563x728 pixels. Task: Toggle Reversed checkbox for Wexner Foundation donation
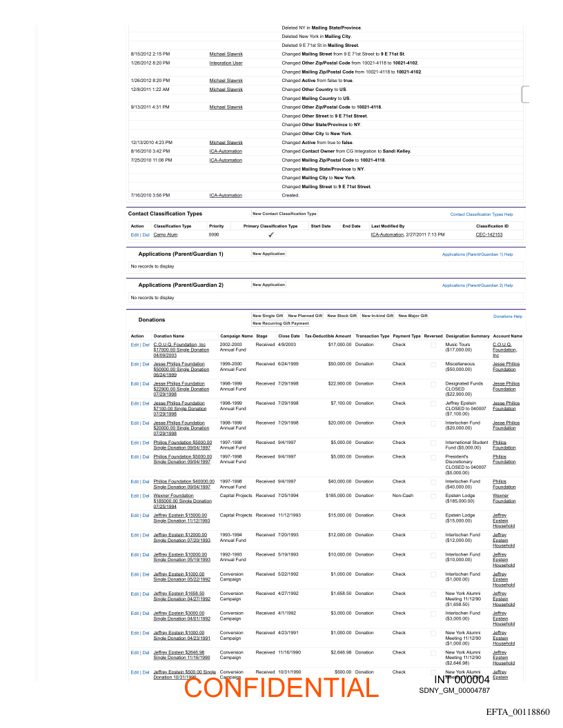tap(433, 496)
